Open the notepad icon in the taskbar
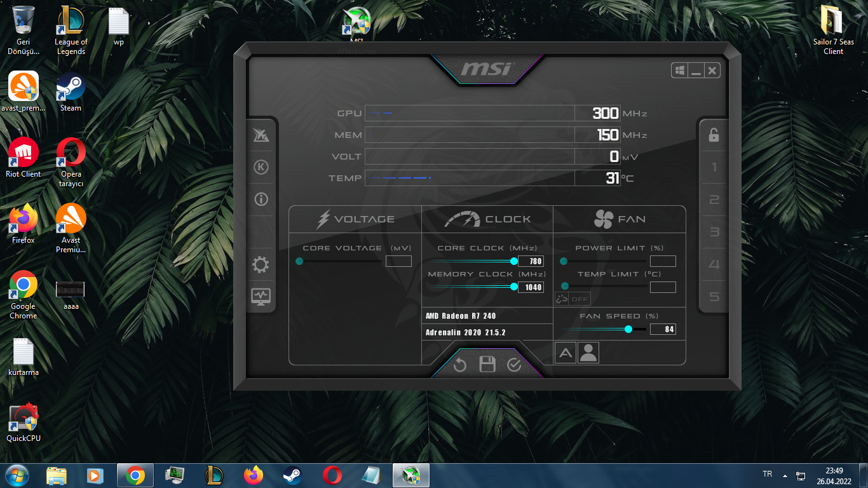Viewport: 868px width, 488px height. 371,475
